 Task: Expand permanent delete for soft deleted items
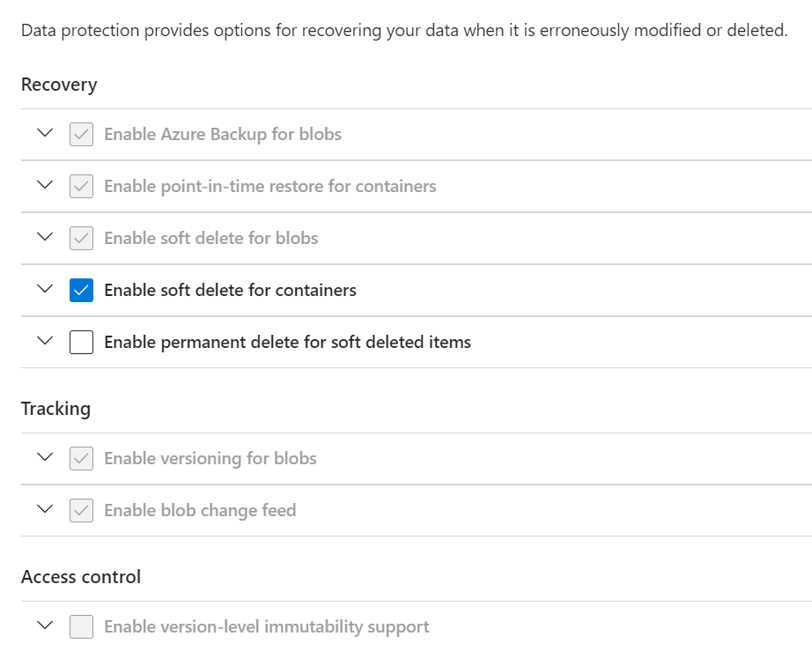click(x=46, y=342)
